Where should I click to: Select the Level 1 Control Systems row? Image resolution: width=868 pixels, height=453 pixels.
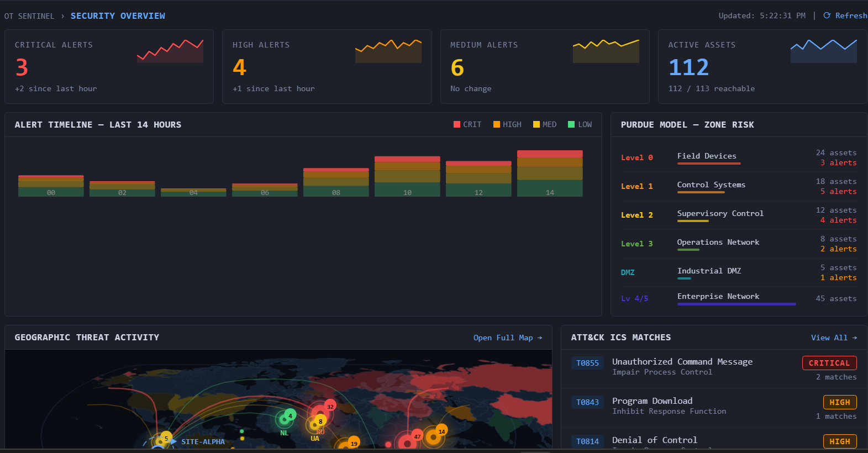(739, 187)
